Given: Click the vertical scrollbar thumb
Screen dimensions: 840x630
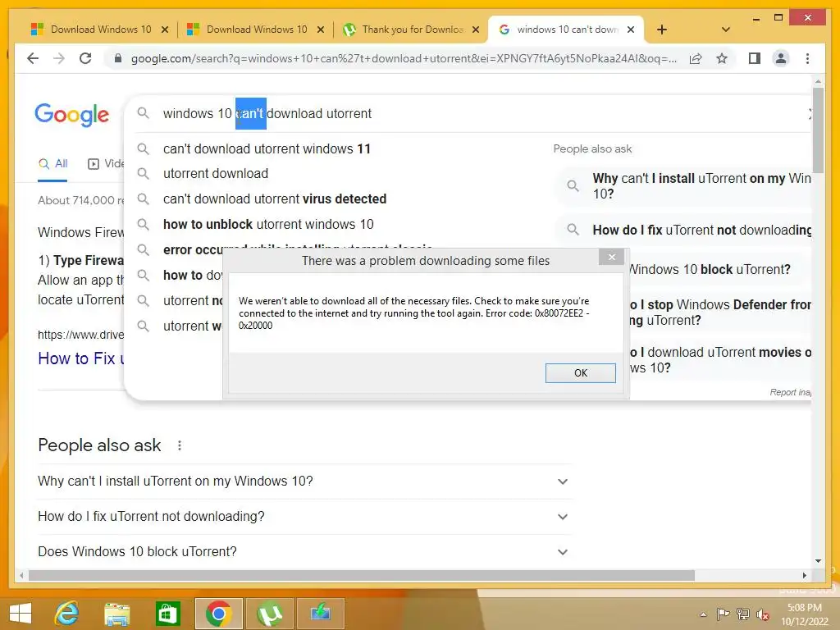Looking at the screenshot, I should tap(818, 130).
